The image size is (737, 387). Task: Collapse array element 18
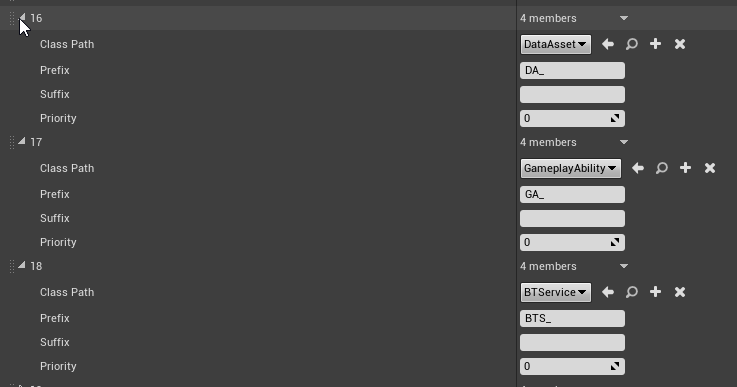point(22,265)
